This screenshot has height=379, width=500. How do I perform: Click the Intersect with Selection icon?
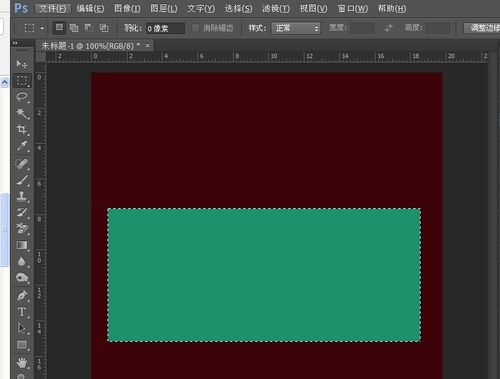[x=104, y=28]
